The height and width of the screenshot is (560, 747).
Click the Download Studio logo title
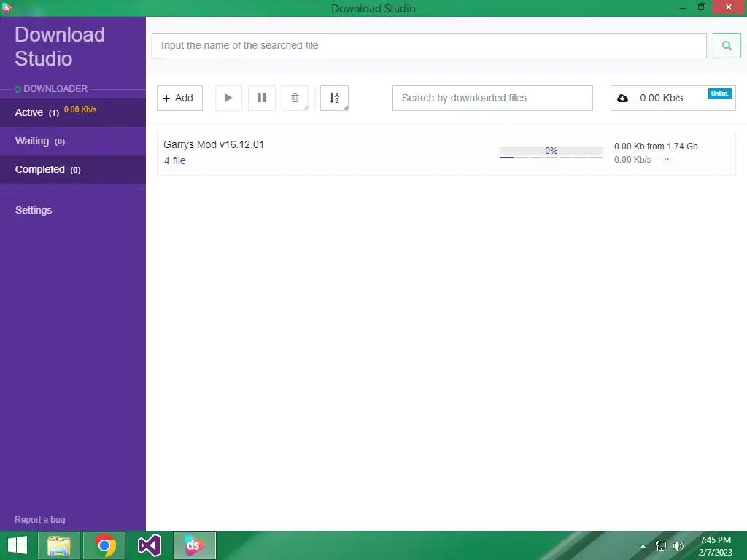pos(60,47)
